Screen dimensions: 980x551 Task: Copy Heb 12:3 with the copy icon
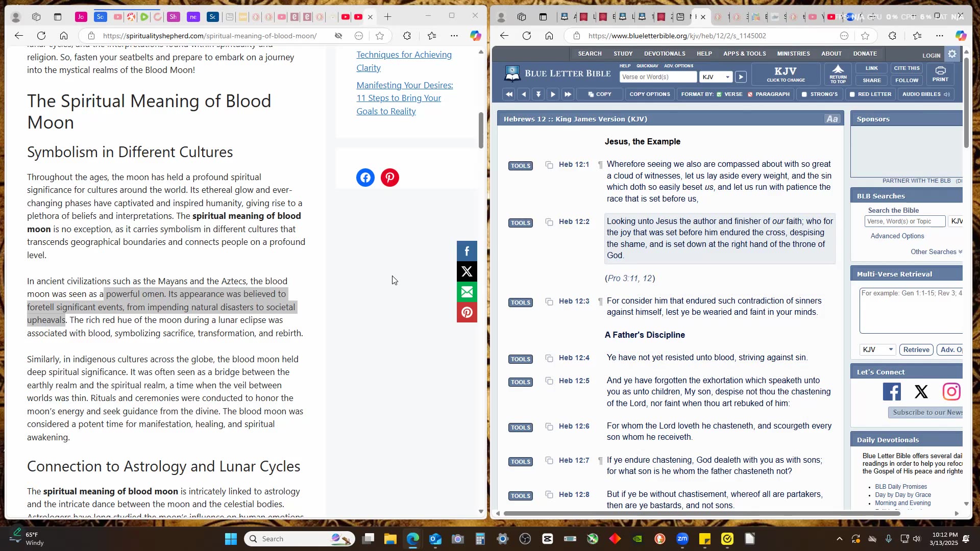tap(549, 302)
